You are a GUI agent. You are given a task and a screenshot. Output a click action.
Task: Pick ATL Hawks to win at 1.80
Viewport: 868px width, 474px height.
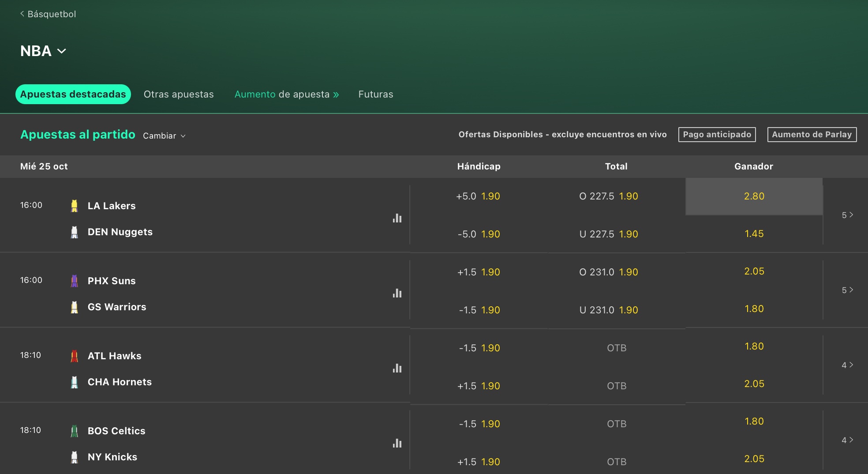click(754, 346)
